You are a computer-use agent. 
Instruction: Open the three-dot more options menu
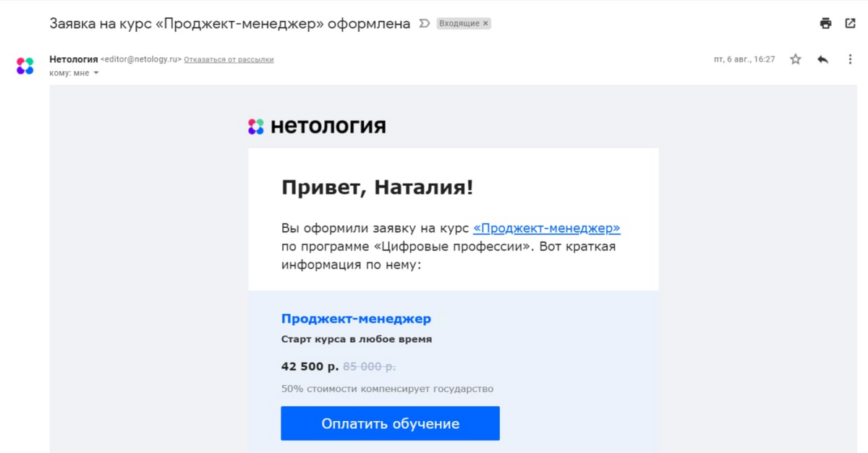click(850, 59)
